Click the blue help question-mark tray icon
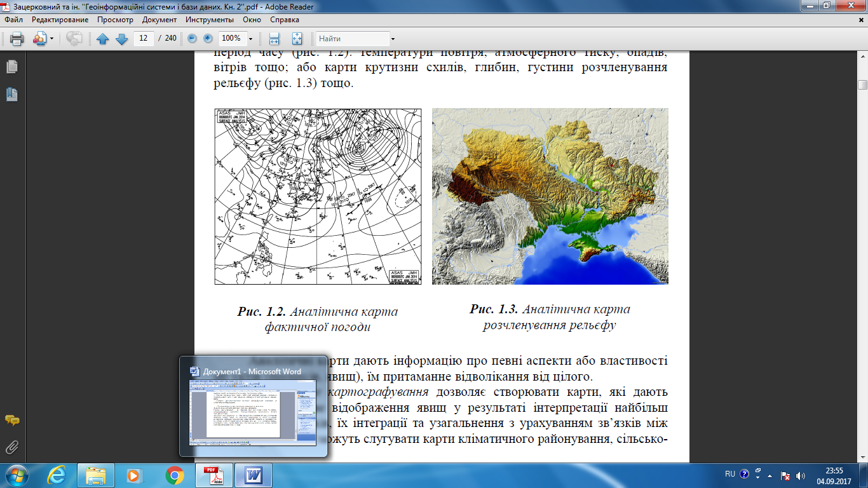The width and height of the screenshot is (868, 488). (744, 474)
